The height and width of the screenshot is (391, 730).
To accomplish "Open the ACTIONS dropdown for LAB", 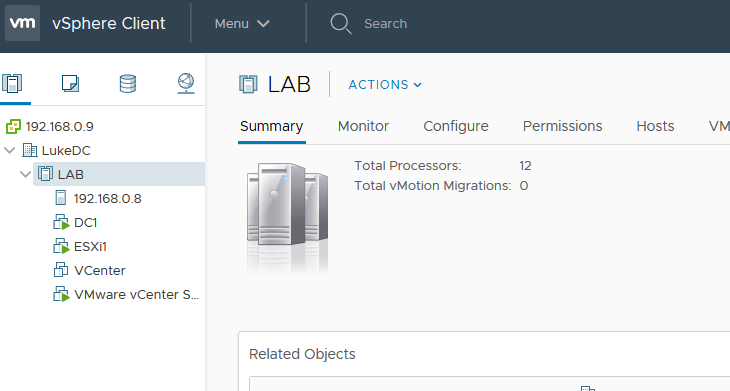I will click(385, 85).
